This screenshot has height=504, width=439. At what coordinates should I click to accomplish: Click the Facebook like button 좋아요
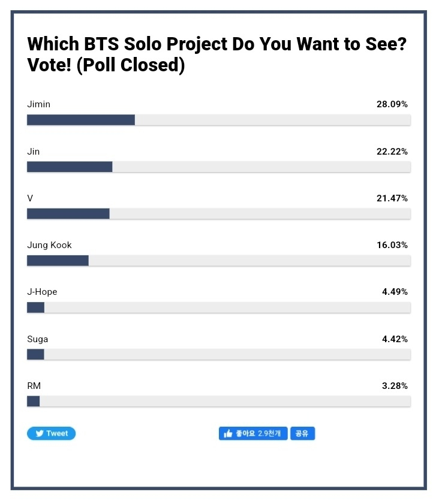[x=253, y=434]
